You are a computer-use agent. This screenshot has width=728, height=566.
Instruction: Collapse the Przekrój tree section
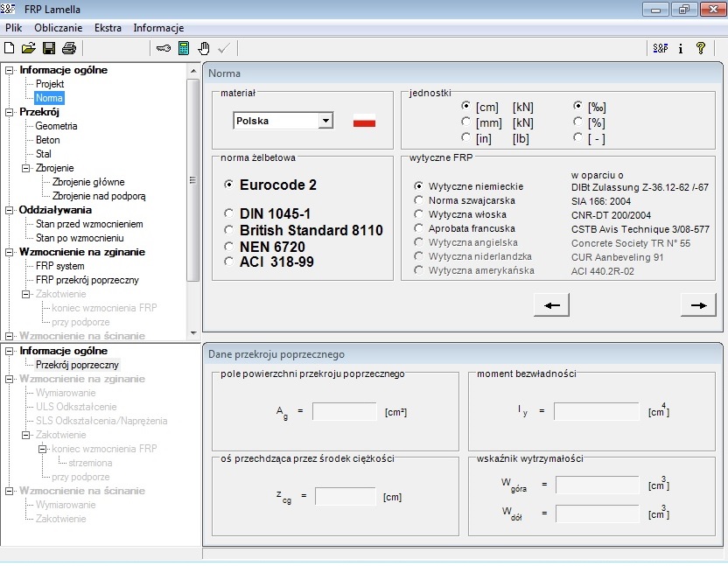10,112
